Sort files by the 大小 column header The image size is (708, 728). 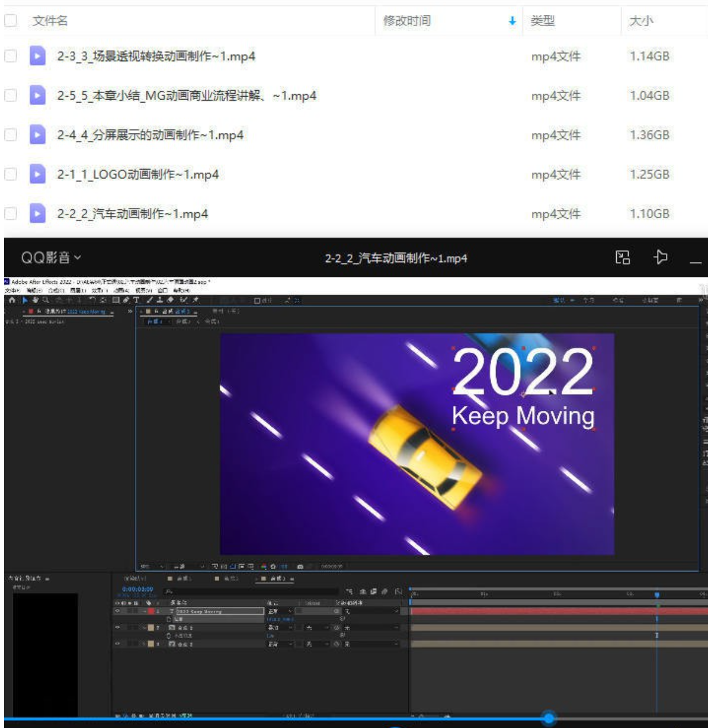[x=640, y=21]
